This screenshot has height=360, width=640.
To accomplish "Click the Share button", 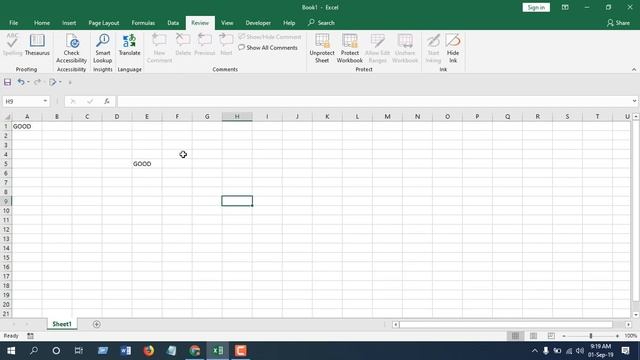I will (x=618, y=23).
